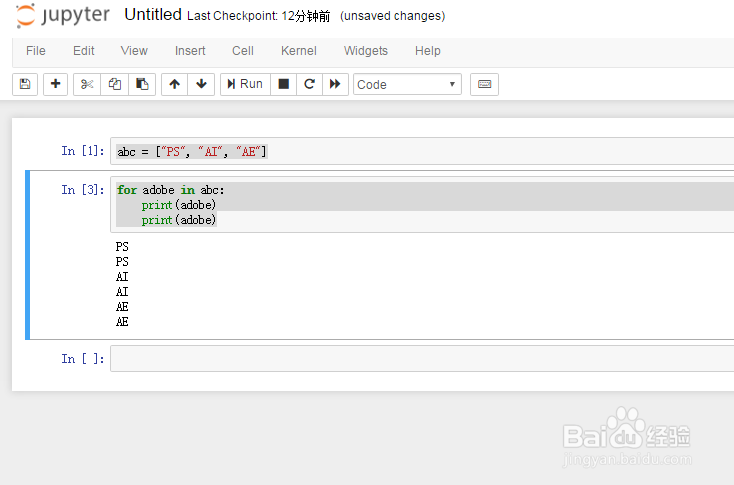Image resolution: width=734 pixels, height=485 pixels.
Task: Rename the notebook by clicking Untitled
Action: 153,15
